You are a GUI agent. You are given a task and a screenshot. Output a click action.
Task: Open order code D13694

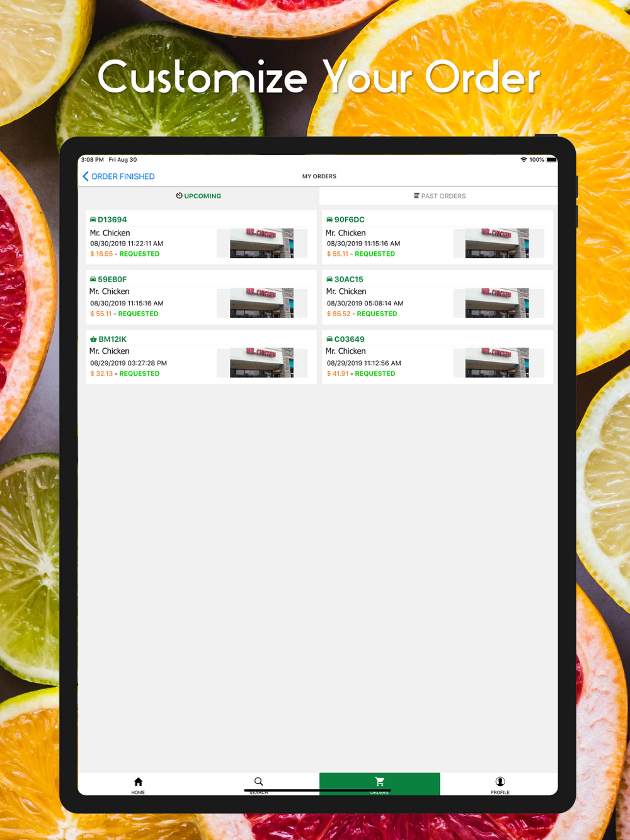click(x=112, y=220)
